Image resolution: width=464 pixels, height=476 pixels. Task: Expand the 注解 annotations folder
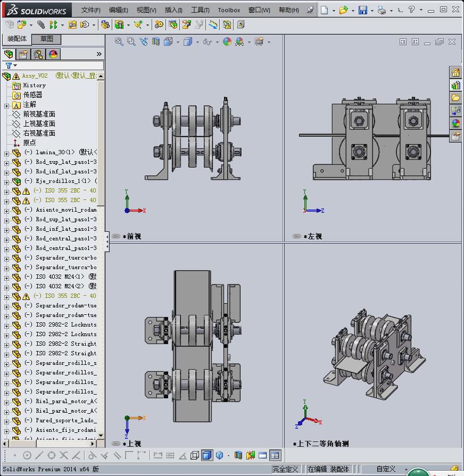6,105
